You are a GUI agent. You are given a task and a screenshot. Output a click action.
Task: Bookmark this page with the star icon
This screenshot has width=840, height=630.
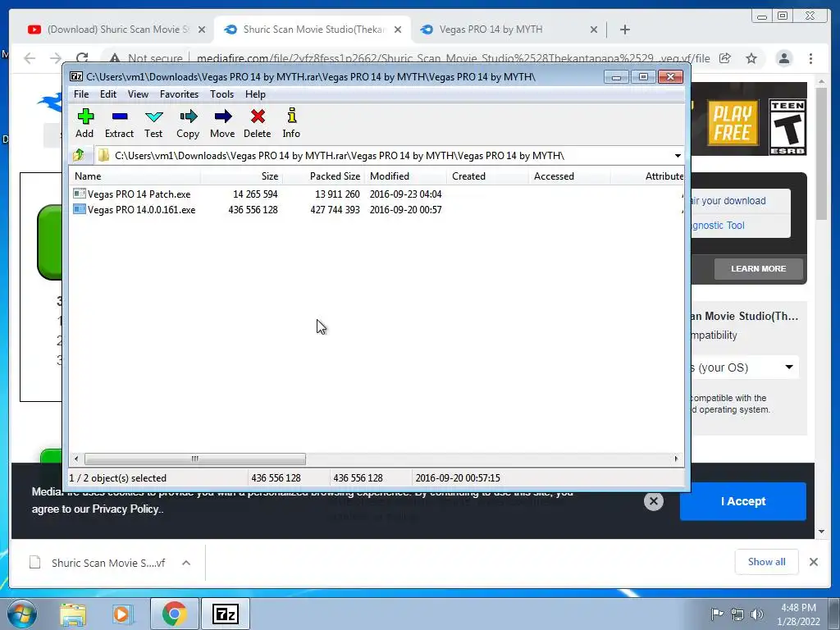(x=751, y=58)
